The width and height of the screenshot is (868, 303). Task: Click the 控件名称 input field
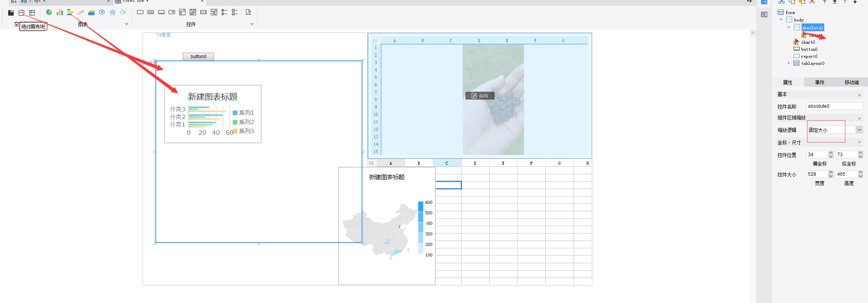point(834,106)
